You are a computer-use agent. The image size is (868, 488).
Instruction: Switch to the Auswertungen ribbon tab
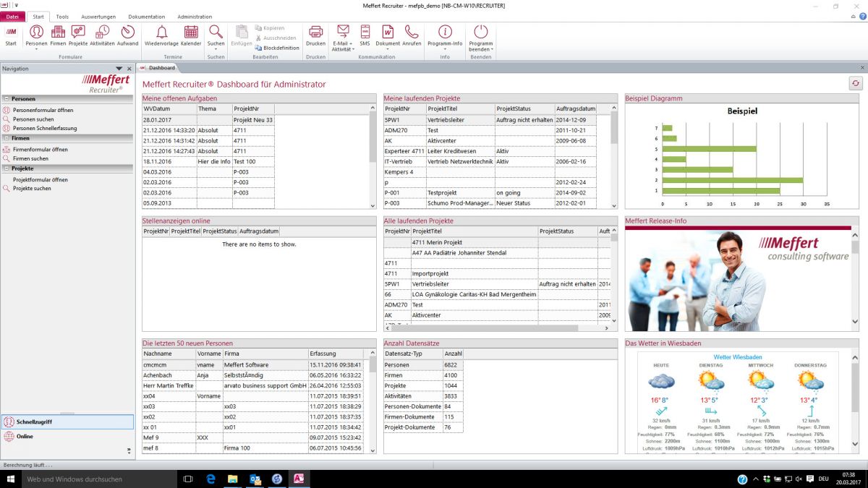click(98, 17)
